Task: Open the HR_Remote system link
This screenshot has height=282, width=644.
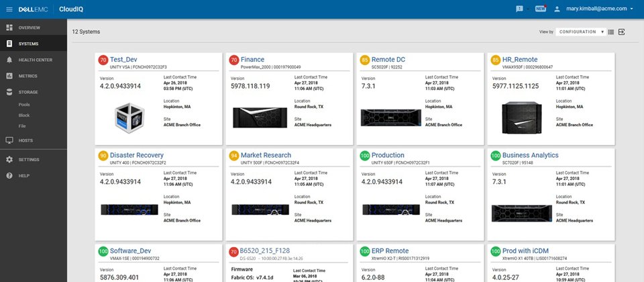Action: tap(520, 60)
